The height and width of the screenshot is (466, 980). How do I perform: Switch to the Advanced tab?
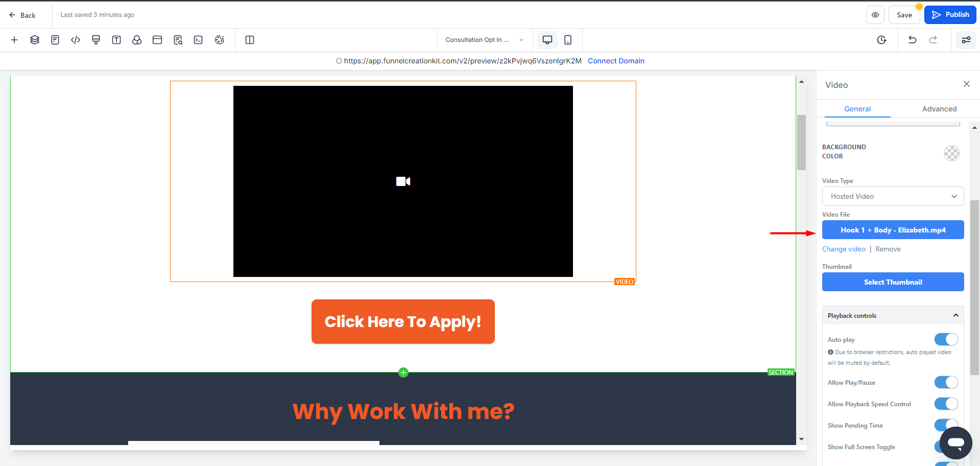[x=939, y=109]
